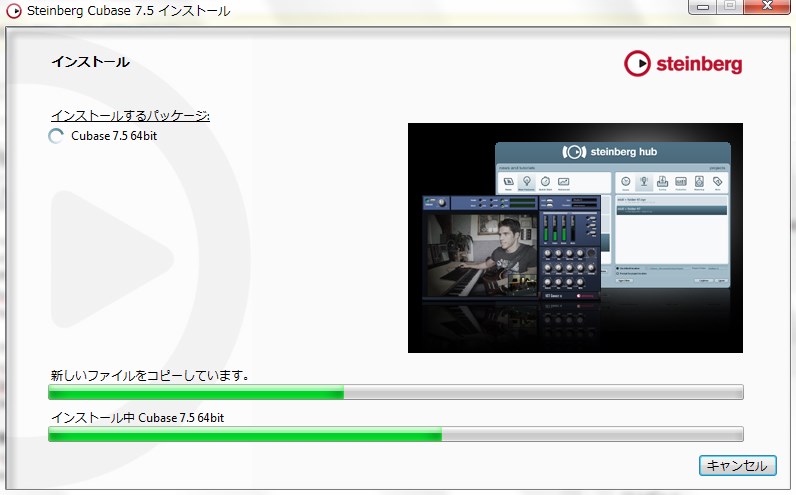
Task: Close the installer window
Action: click(x=768, y=7)
